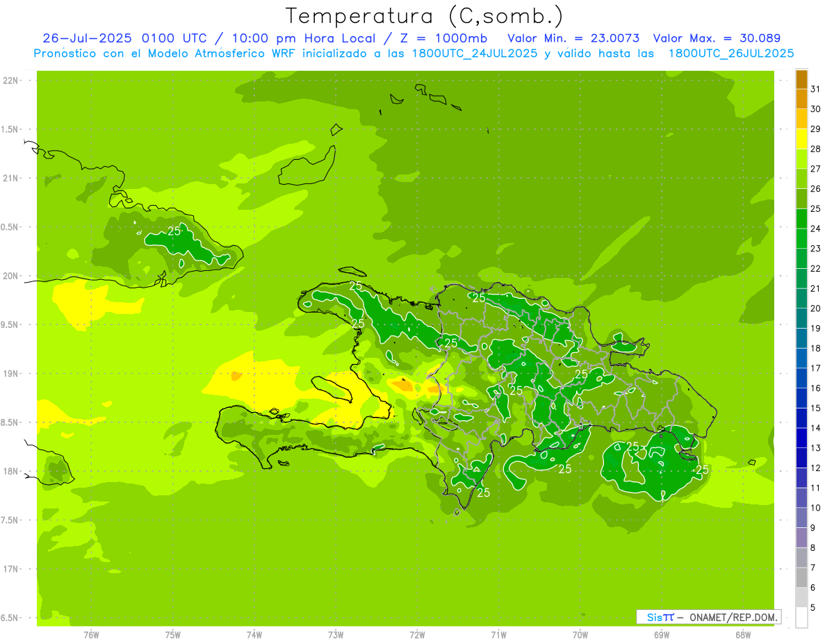The image size is (834, 644).
Task: Select the 72W longitude axis label
Action: pos(417,634)
